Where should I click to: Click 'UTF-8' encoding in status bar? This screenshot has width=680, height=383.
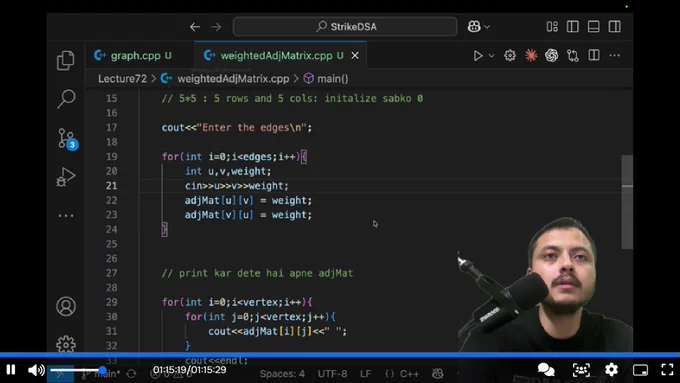click(332, 374)
